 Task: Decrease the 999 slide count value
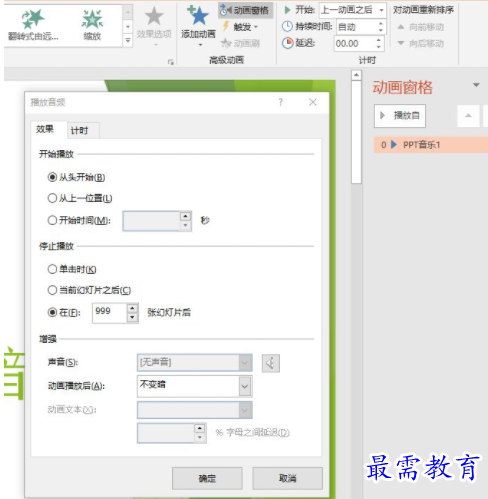point(132,318)
